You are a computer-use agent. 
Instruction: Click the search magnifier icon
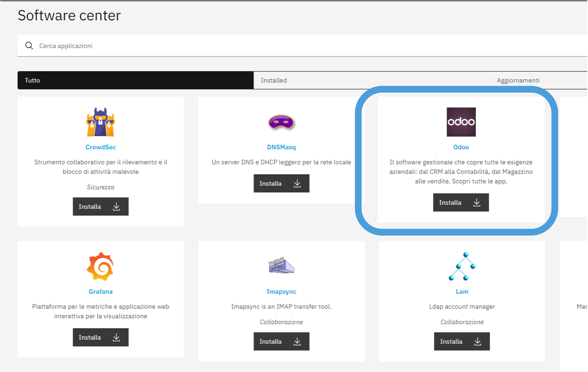coord(29,46)
